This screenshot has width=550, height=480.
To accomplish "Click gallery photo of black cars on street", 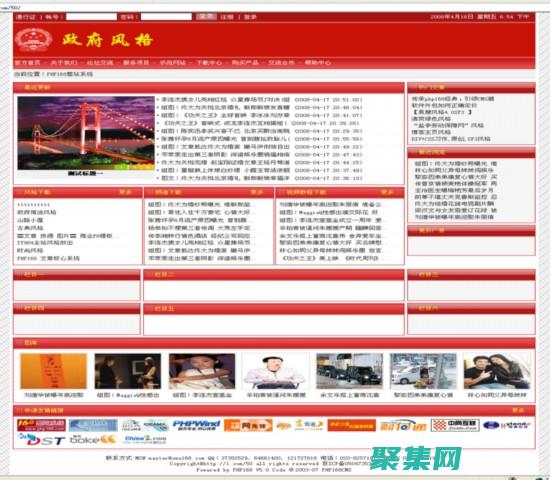I will (x=349, y=371).
